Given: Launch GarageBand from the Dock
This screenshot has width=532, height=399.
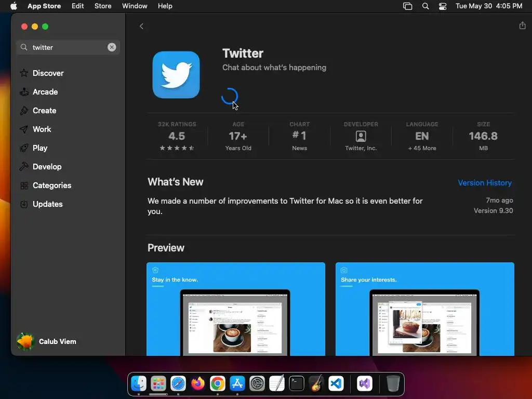Looking at the screenshot, I should (x=316, y=384).
